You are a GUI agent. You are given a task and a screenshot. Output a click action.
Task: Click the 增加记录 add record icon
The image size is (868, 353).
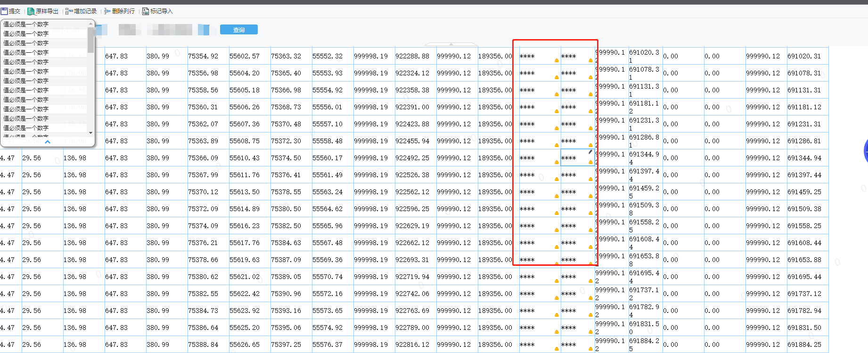click(69, 11)
